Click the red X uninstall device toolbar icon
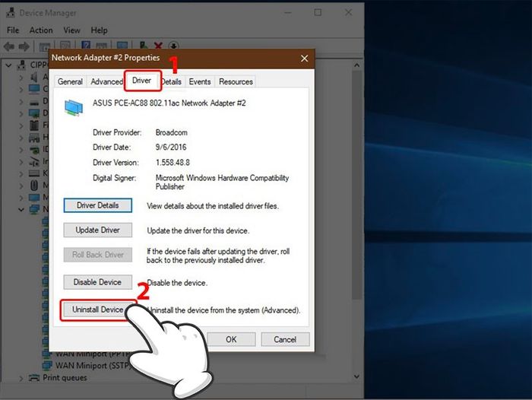532x400 pixels. 158,46
